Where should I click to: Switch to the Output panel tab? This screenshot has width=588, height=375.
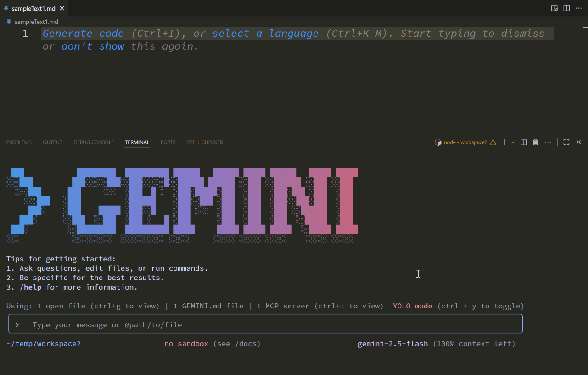point(52,142)
